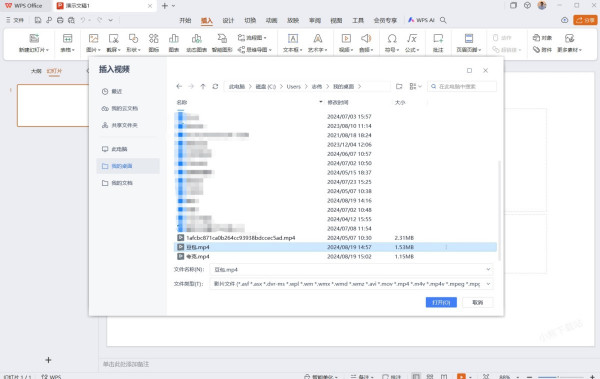Select the mp4 file dated 2024/08/19 15:02
Viewport: 600px width, 379px height.
[x=335, y=256]
